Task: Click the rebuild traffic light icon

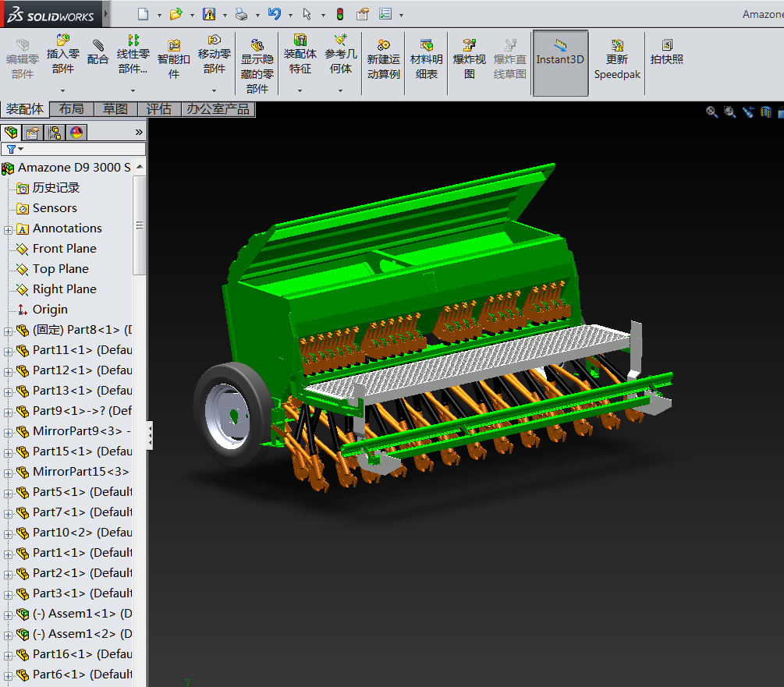Action: coord(339,14)
